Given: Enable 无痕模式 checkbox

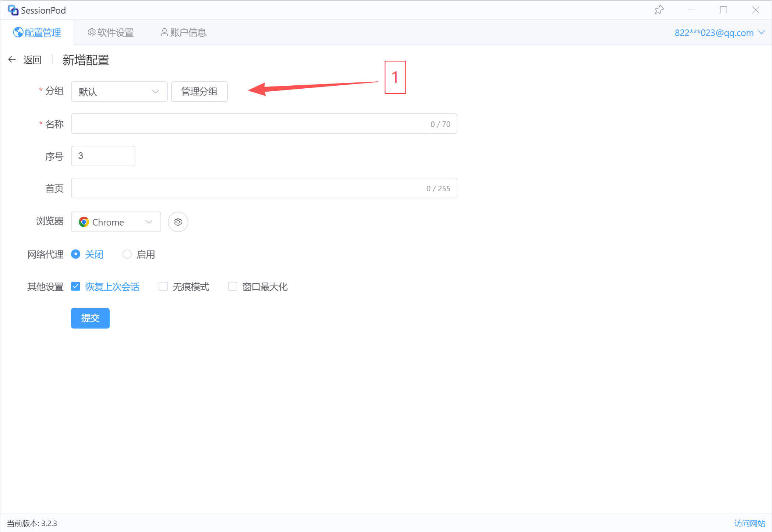Looking at the screenshot, I should point(163,286).
